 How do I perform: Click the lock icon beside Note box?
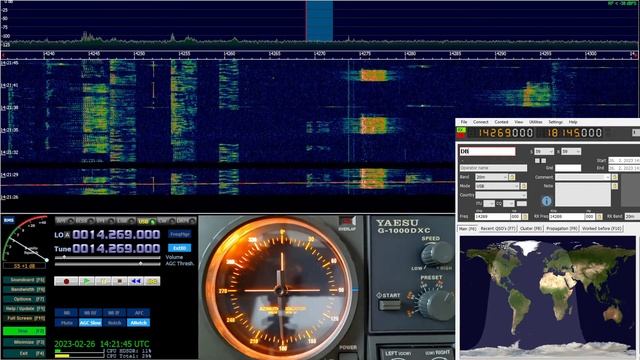click(615, 186)
